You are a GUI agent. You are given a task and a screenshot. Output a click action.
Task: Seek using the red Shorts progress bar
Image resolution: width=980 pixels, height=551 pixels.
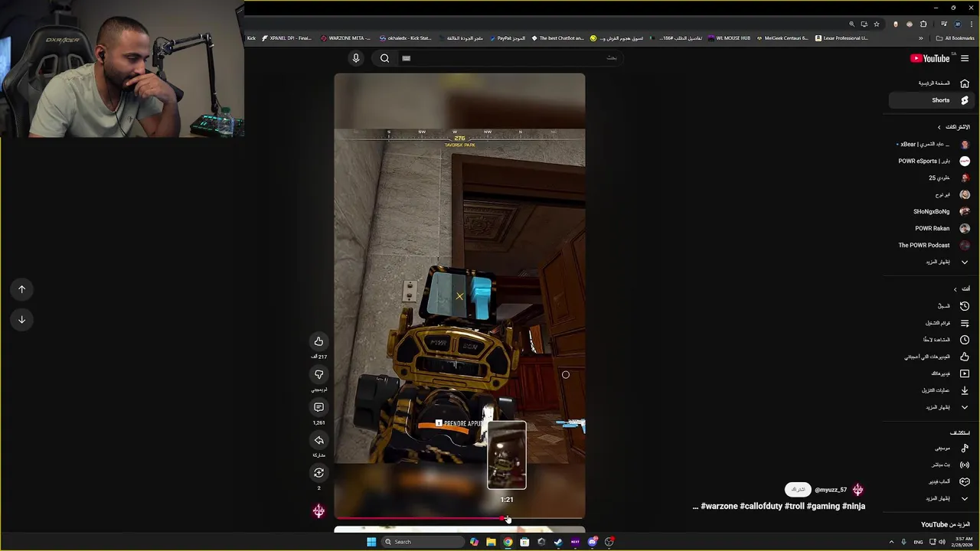pyautogui.click(x=459, y=518)
